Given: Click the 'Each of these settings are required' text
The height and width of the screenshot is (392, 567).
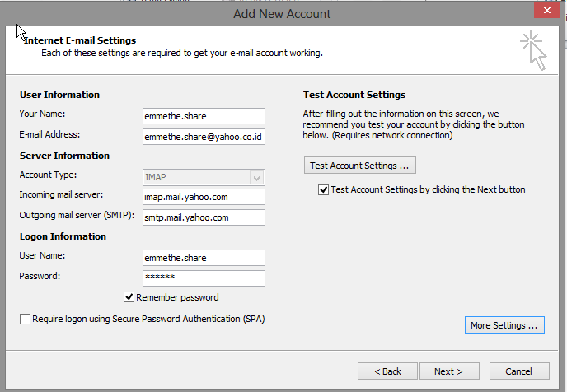Looking at the screenshot, I should pos(182,53).
